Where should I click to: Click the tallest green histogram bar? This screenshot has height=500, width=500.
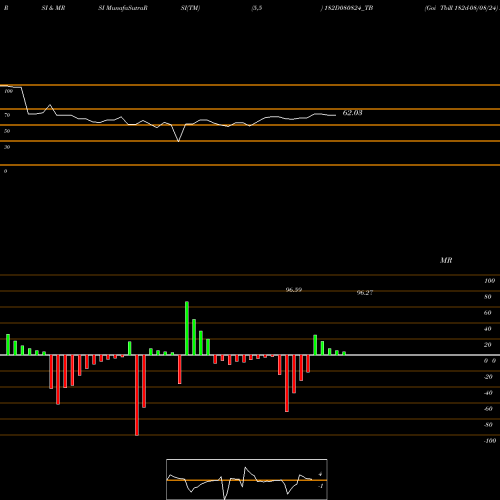pos(187,328)
